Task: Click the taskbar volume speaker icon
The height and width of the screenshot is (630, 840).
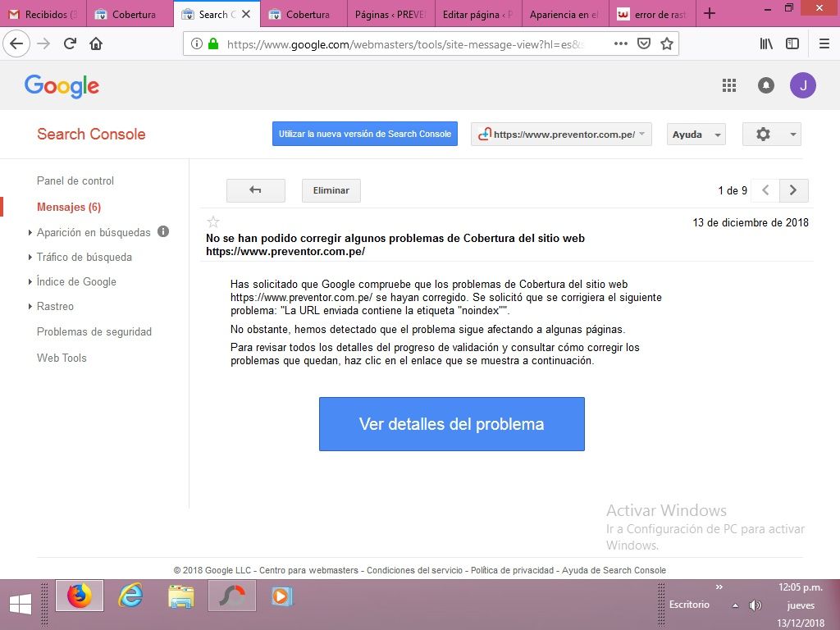Action: click(756, 606)
